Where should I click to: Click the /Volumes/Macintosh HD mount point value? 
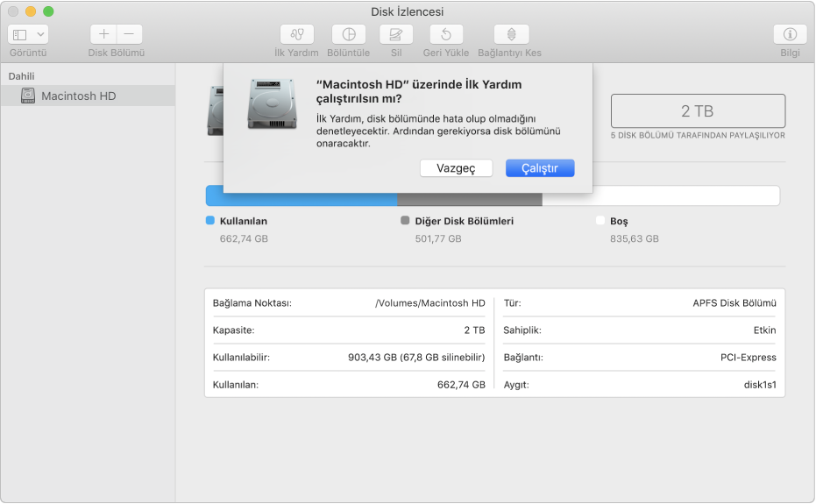[429, 303]
